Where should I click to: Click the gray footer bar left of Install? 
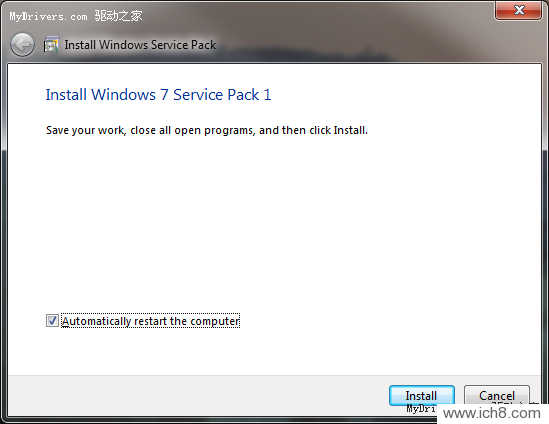point(196,396)
